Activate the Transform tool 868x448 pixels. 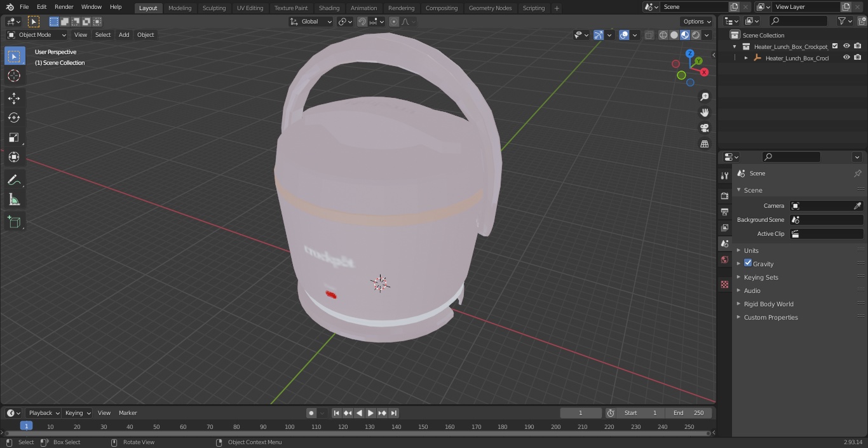(x=14, y=157)
